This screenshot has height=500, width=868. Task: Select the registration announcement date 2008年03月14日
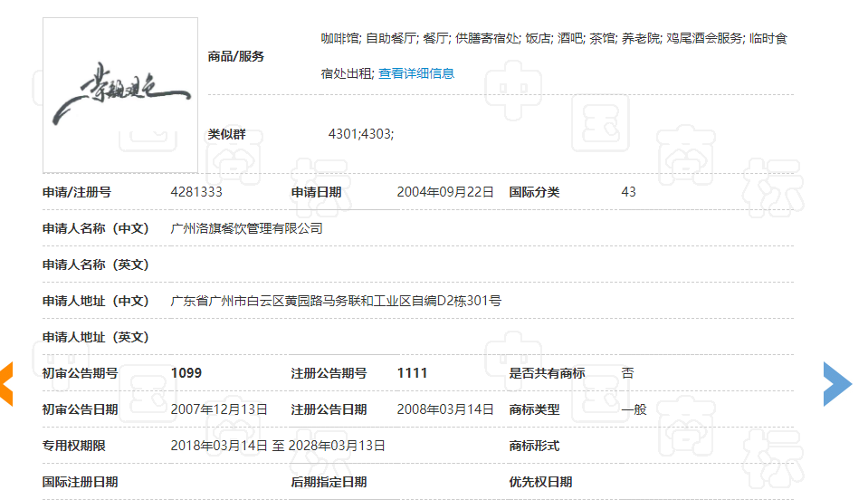pyautogui.click(x=445, y=409)
